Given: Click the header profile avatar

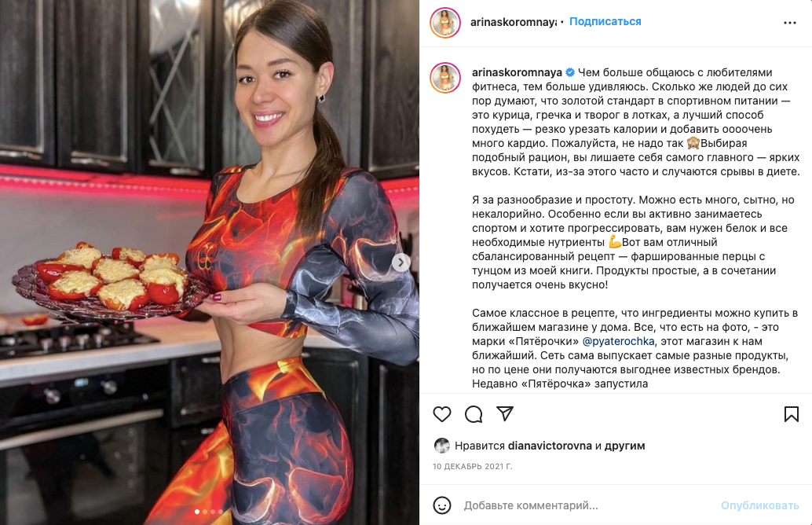Looking at the screenshot, I should pyautogui.click(x=445, y=23).
